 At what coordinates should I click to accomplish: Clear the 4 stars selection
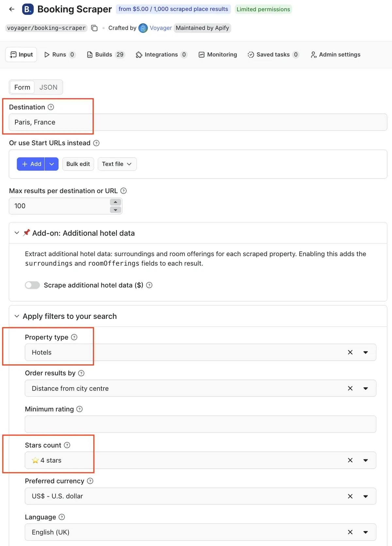(350, 460)
